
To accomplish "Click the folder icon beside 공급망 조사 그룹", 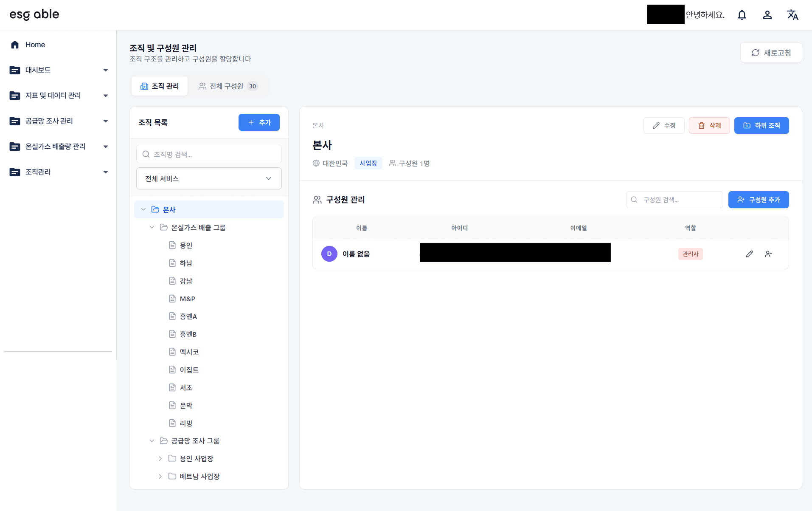I will point(164,441).
